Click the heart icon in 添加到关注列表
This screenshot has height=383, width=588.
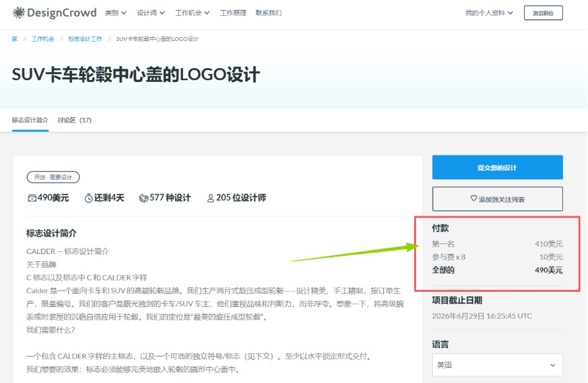coord(474,198)
